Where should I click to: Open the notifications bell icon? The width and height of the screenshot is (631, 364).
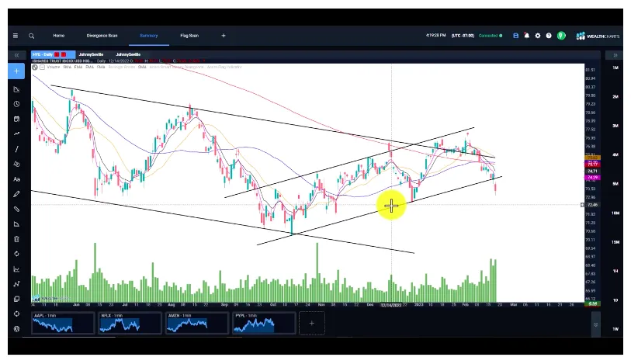click(x=527, y=36)
